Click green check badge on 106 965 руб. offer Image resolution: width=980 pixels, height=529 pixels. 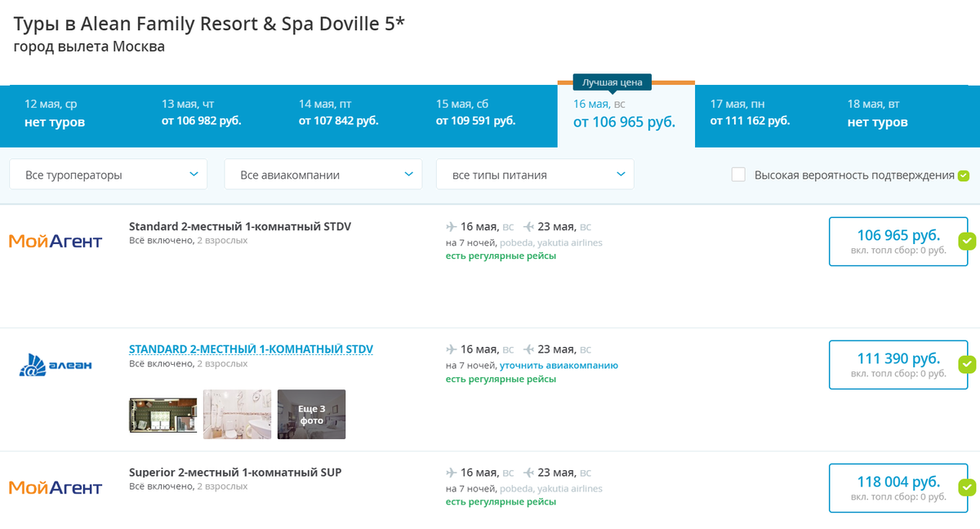click(967, 242)
